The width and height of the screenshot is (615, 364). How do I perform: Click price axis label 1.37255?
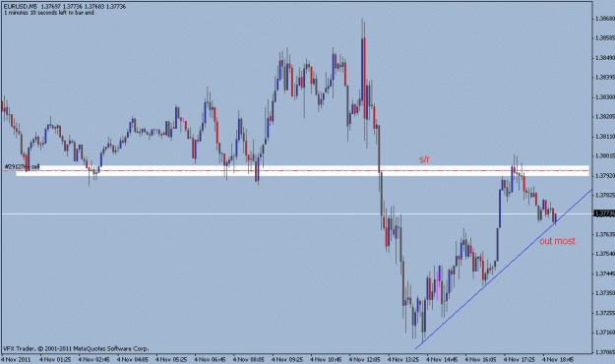604,313
